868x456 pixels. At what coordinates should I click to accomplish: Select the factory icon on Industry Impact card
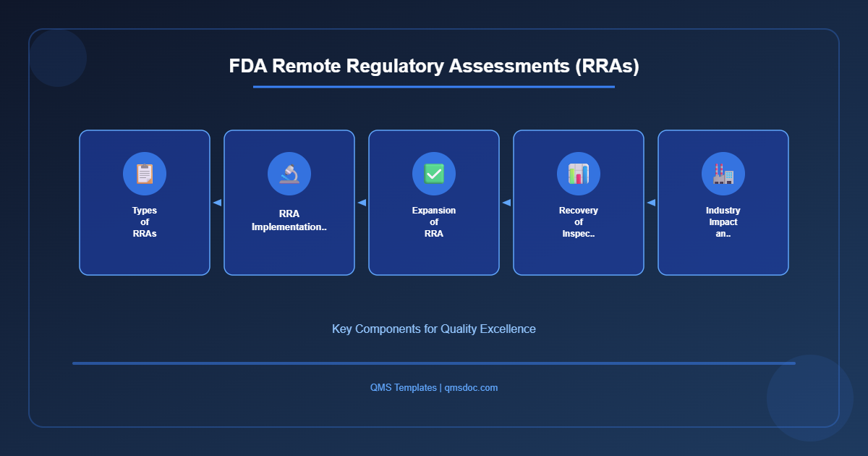click(x=723, y=173)
